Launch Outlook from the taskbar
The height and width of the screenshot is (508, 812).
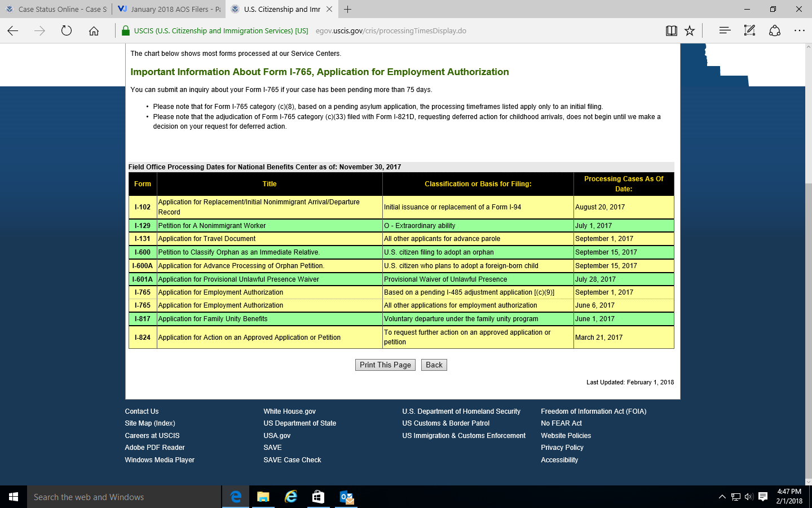346,497
